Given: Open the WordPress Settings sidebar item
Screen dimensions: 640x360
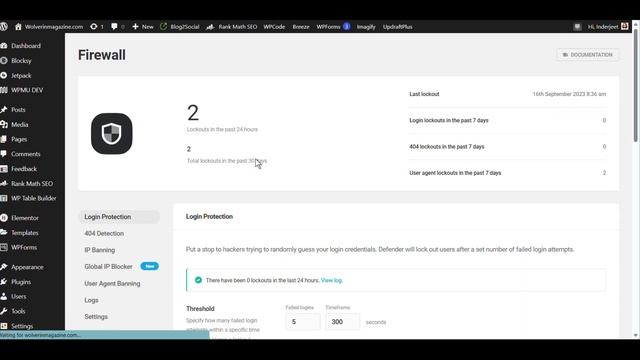Looking at the screenshot, I should [22, 326].
